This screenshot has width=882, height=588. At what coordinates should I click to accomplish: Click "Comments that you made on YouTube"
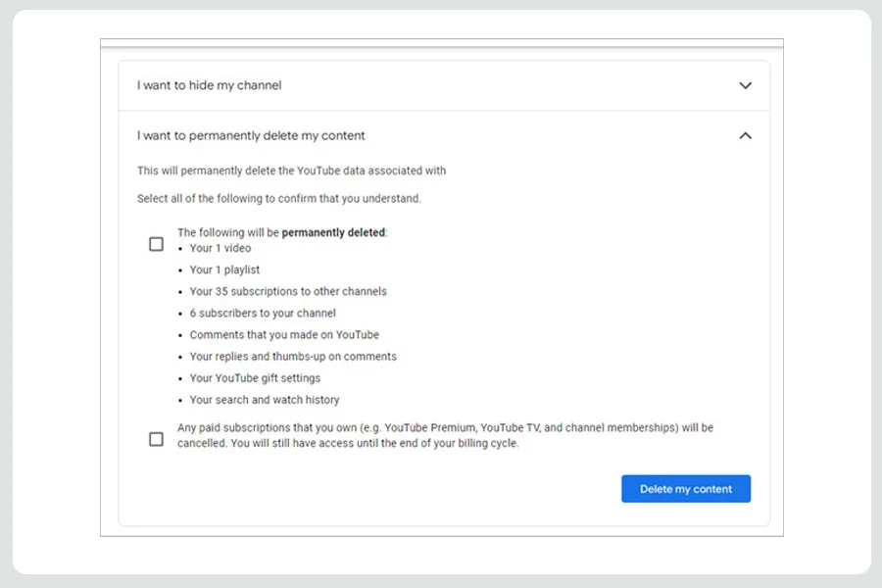click(284, 335)
